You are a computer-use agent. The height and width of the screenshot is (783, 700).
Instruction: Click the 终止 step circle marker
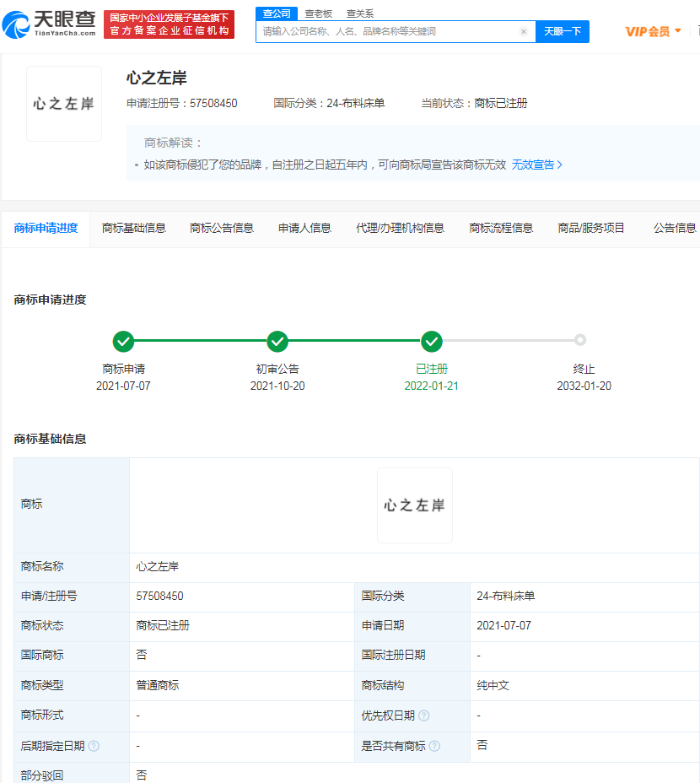click(579, 340)
